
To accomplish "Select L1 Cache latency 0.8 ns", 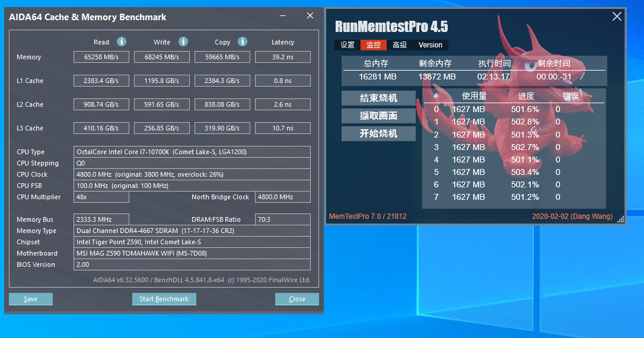I will click(283, 81).
